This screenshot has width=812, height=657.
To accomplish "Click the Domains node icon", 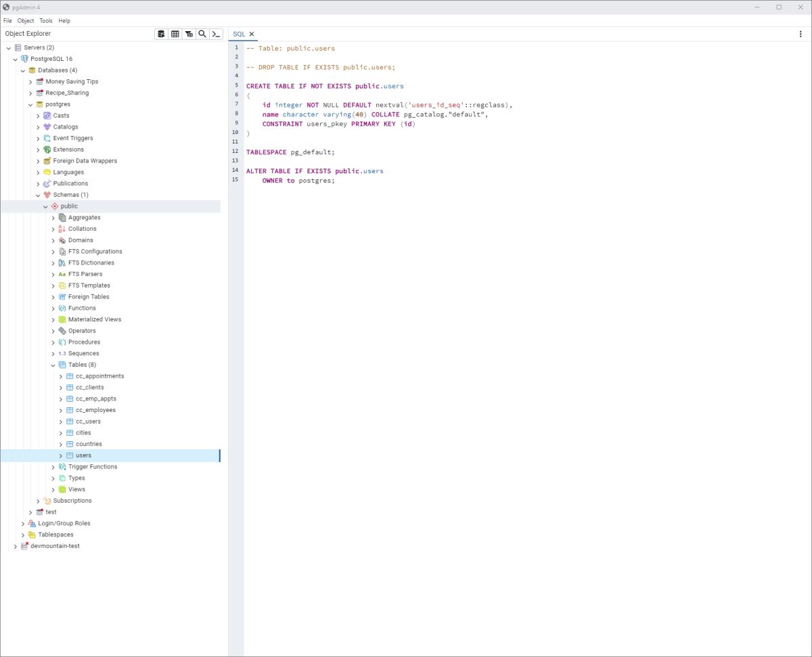I will [62, 240].
